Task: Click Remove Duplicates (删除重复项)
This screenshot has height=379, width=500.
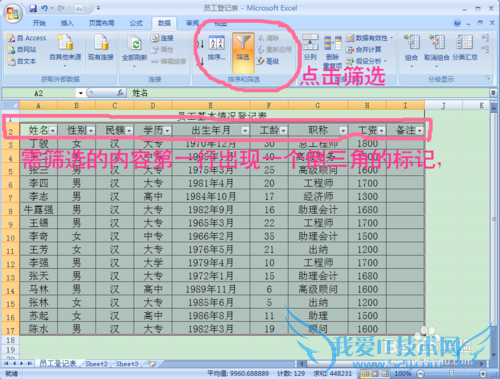Action: pos(333,52)
